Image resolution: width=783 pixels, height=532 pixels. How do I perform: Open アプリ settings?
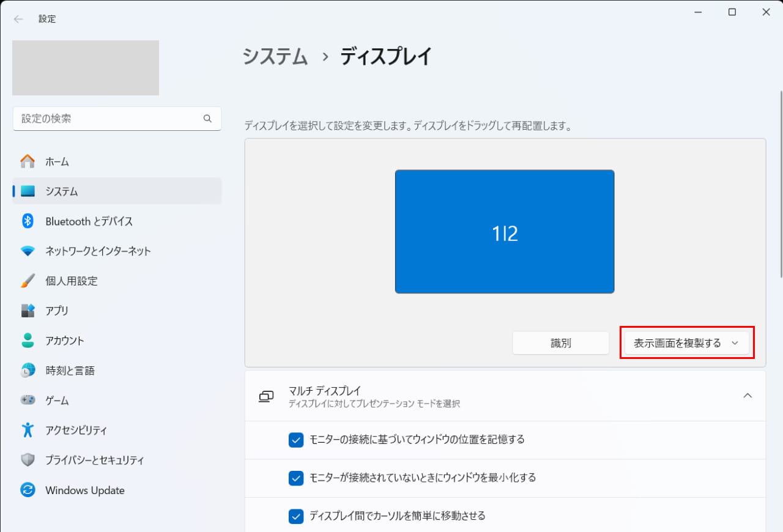(x=117, y=311)
